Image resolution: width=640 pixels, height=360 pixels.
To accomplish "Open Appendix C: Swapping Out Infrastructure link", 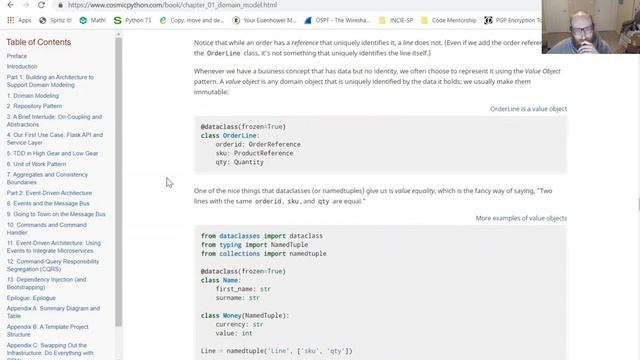I will 50,350.
